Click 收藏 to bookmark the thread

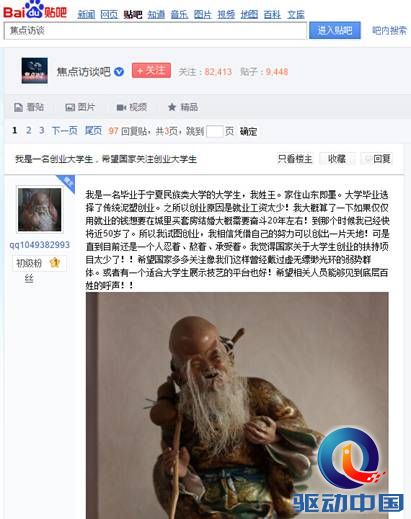[337, 159]
